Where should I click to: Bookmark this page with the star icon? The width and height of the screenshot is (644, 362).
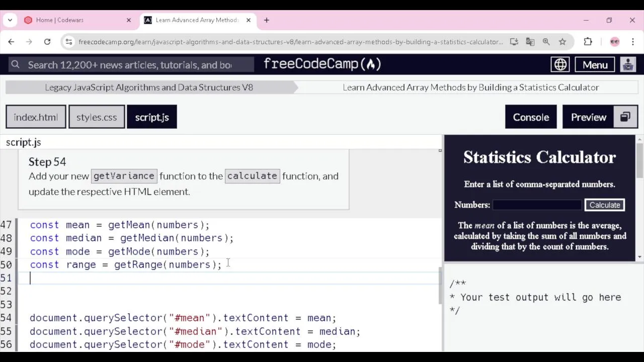[562, 42]
